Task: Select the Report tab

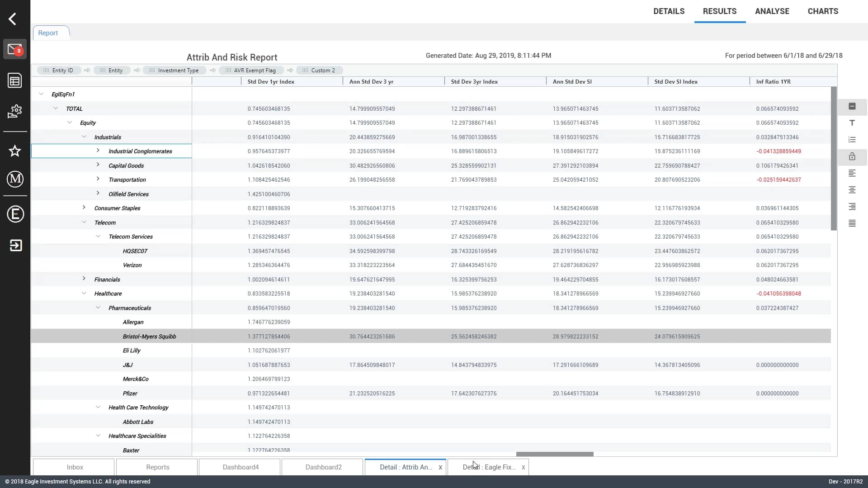Action: 51,33
